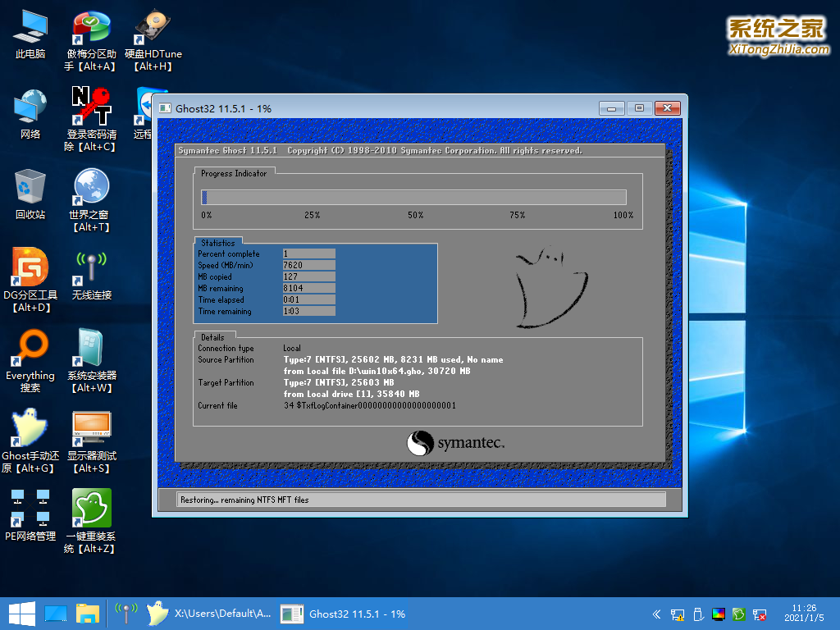Expand hidden tray icons with the chevron
The width and height of the screenshot is (840, 630).
656,614
